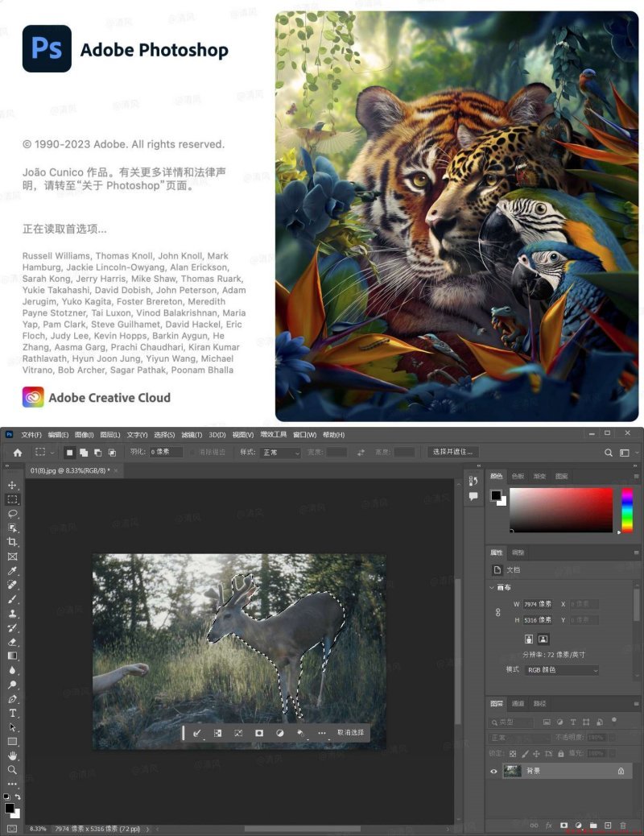Swap foreground and background colors arrow

(19, 797)
